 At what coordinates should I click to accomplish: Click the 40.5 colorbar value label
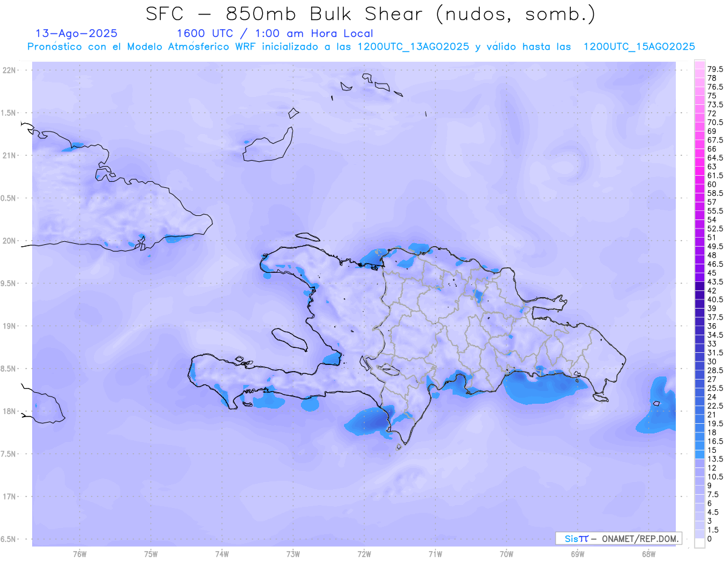[x=716, y=299]
